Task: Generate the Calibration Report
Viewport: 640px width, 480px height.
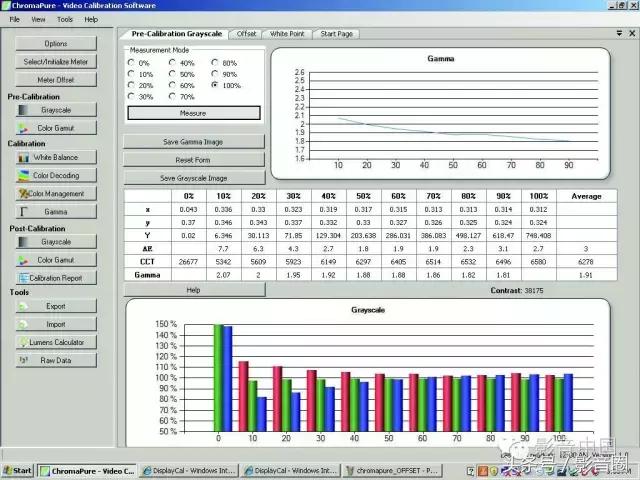Action: [x=56, y=278]
